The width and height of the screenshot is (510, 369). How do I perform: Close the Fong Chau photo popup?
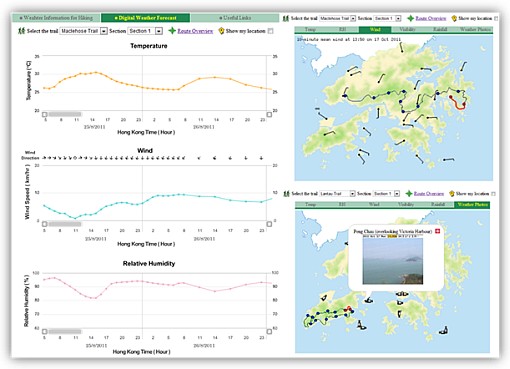tap(438, 231)
